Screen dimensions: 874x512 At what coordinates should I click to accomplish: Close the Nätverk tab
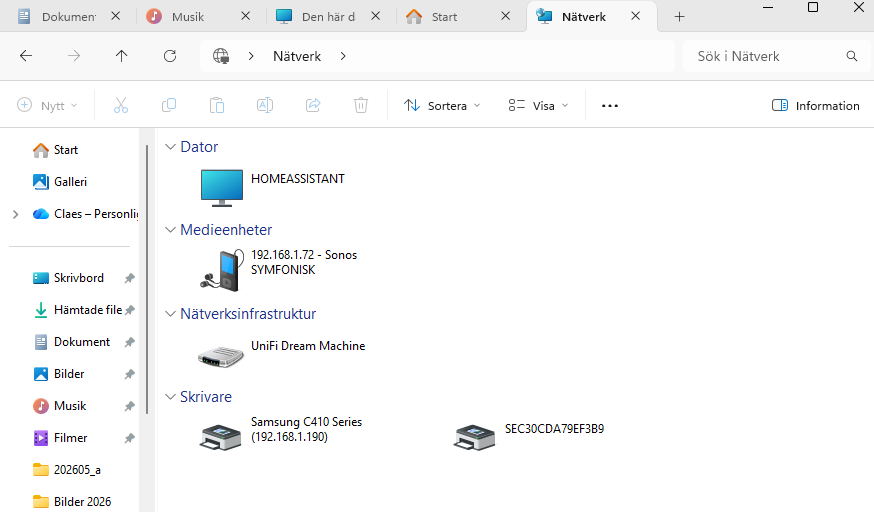pyautogui.click(x=635, y=16)
